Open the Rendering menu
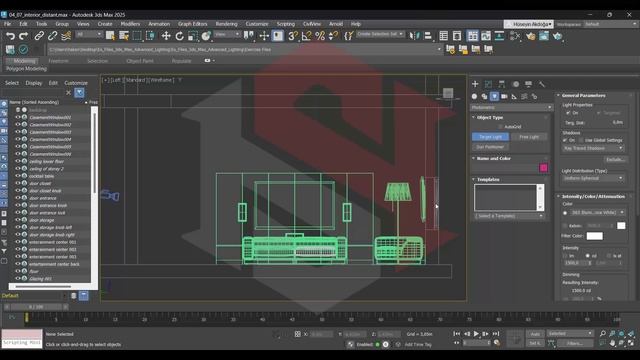Screen dimensions: 640x360 (227, 24)
